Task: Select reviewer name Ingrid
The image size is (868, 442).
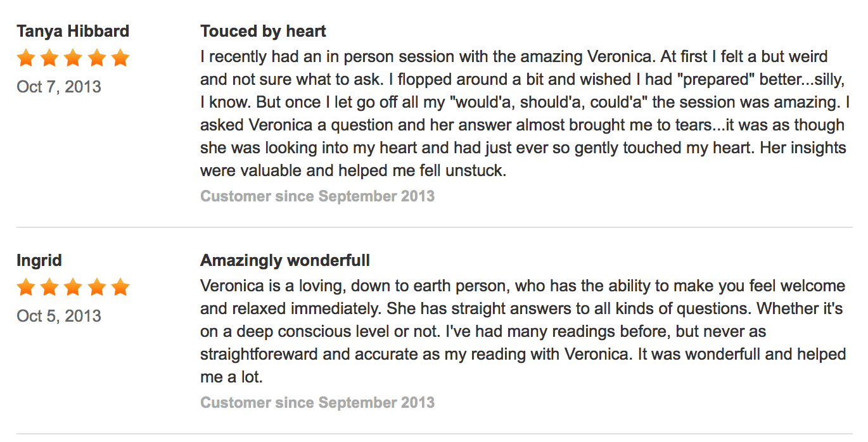Action: coord(39,261)
